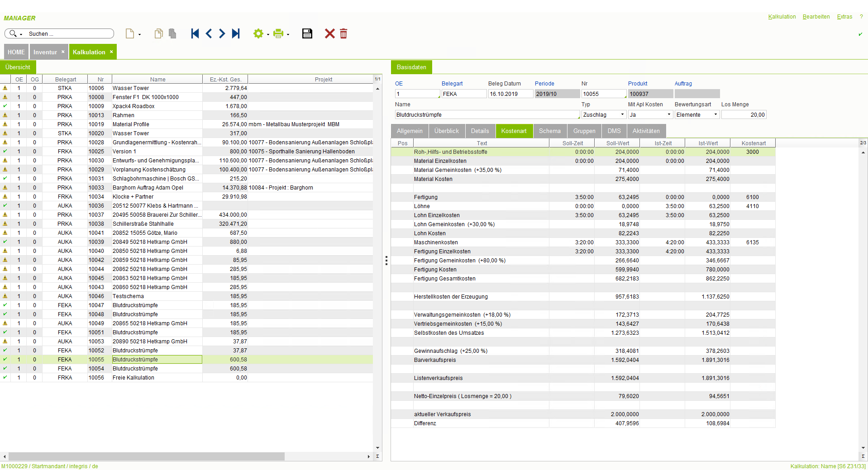The height and width of the screenshot is (470, 868).
Task: Jump to the last record
Action: click(236, 33)
